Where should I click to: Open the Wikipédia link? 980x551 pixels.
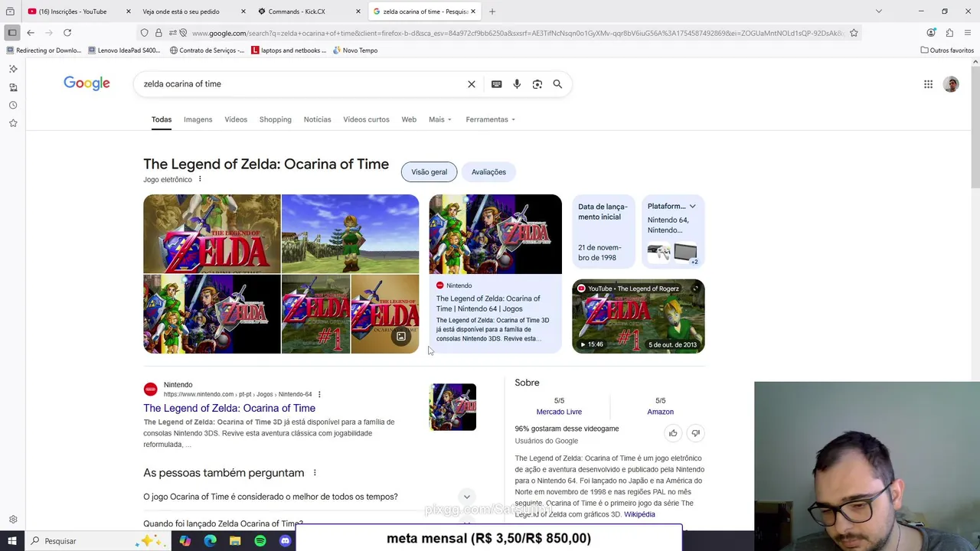pyautogui.click(x=639, y=514)
